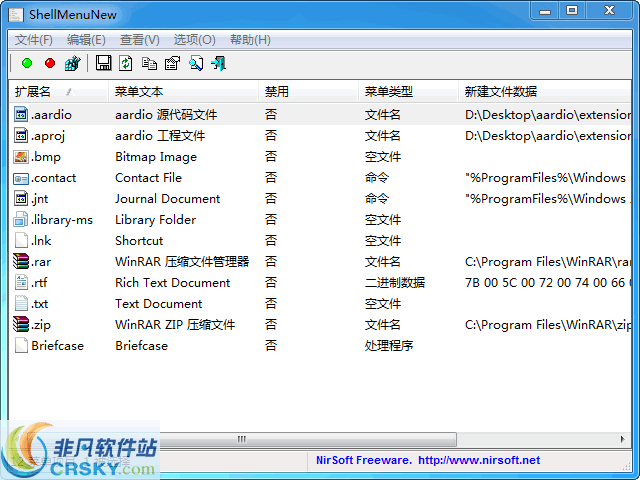
Task: Select the WinRAR 压缩文件管理器 text
Action: pyautogui.click(x=182, y=262)
